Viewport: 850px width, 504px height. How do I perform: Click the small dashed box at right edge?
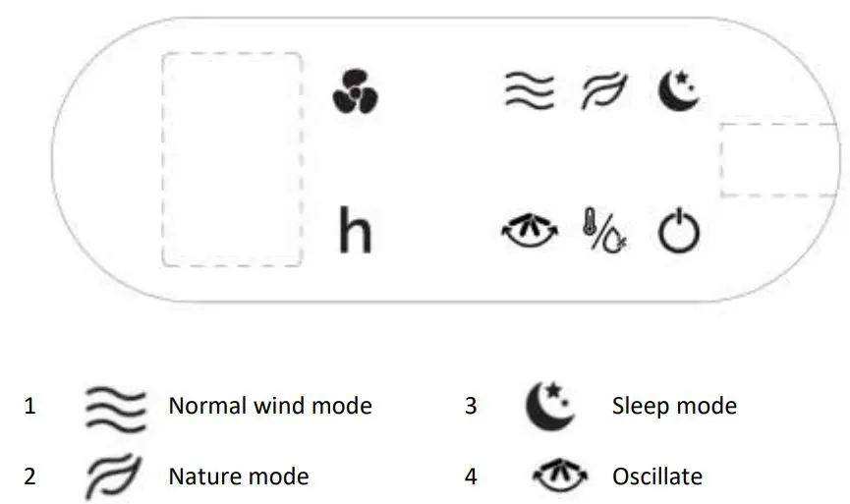(x=784, y=159)
